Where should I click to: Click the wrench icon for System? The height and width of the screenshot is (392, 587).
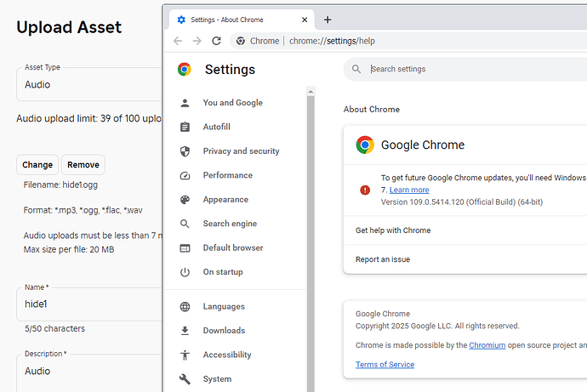tap(185, 379)
